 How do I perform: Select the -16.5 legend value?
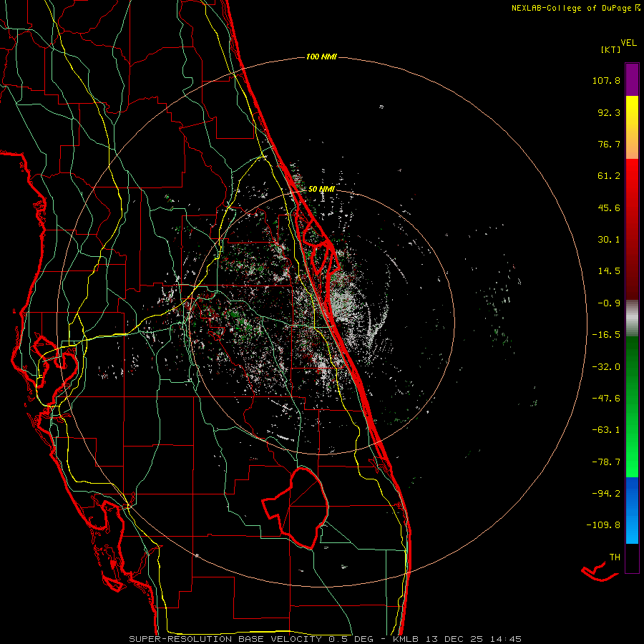pos(606,335)
